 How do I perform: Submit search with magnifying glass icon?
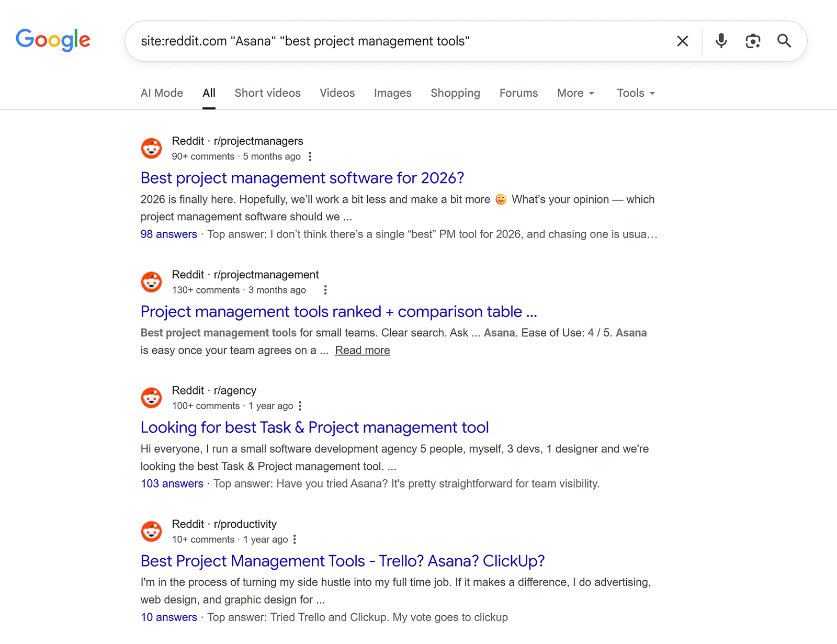click(x=784, y=41)
